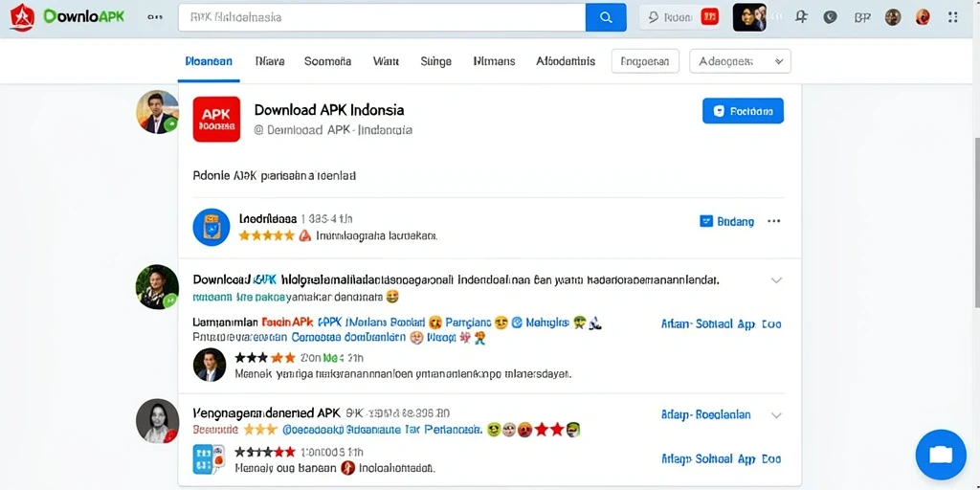Click the blue shield app icon

click(212, 227)
